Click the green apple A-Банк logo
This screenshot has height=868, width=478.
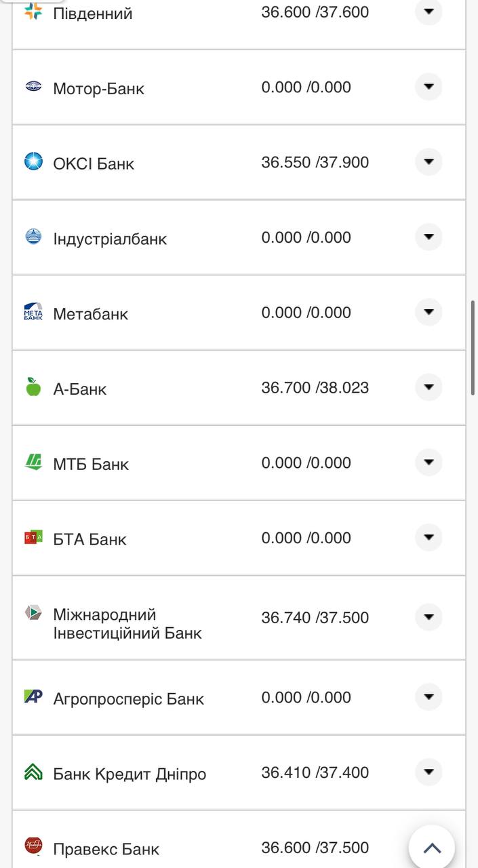click(33, 387)
